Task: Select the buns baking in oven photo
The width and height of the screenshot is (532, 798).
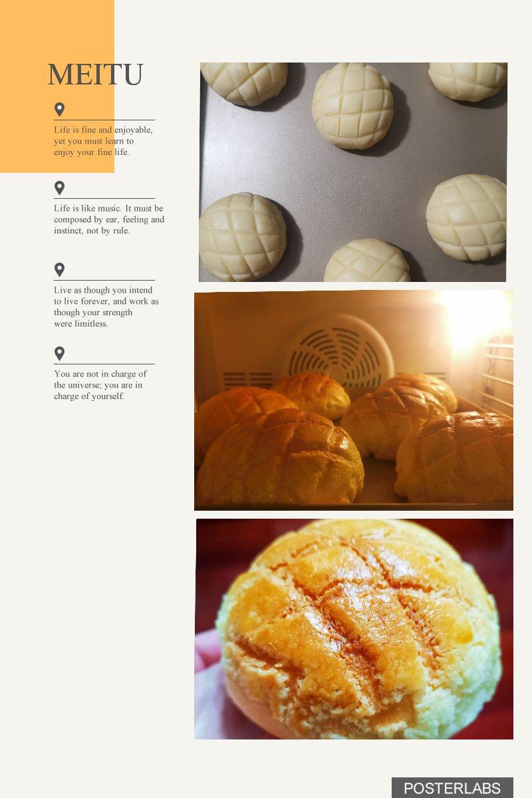Action: point(354,400)
